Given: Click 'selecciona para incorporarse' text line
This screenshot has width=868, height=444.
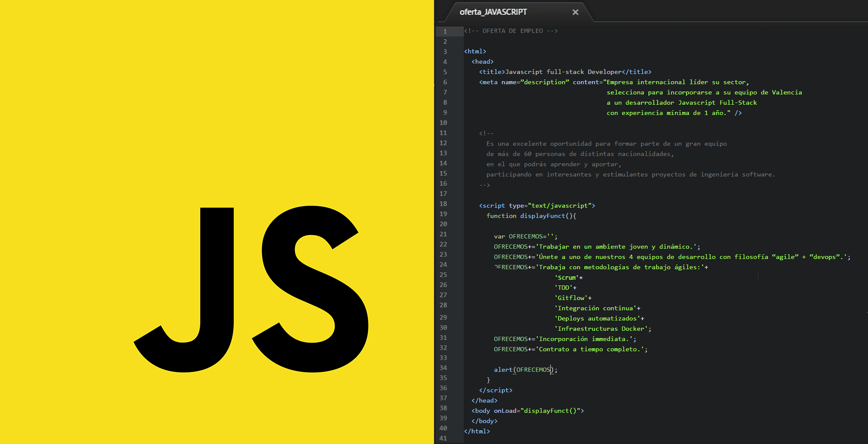Looking at the screenshot, I should (704, 92).
